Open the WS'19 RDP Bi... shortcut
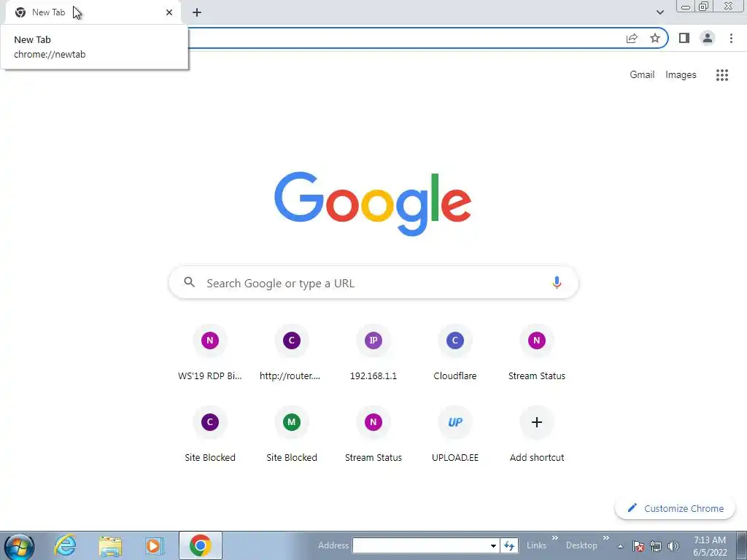Viewport: 747px width, 560px height. click(x=210, y=352)
